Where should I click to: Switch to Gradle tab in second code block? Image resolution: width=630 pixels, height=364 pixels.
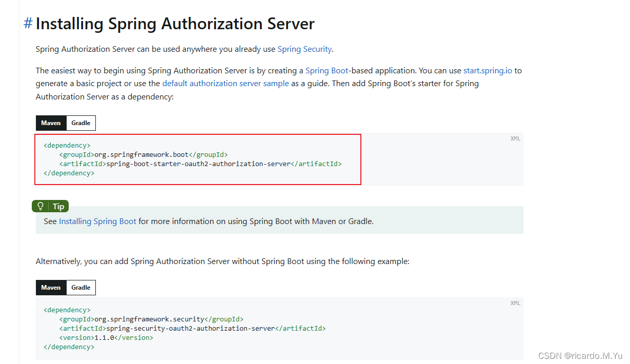tap(81, 288)
